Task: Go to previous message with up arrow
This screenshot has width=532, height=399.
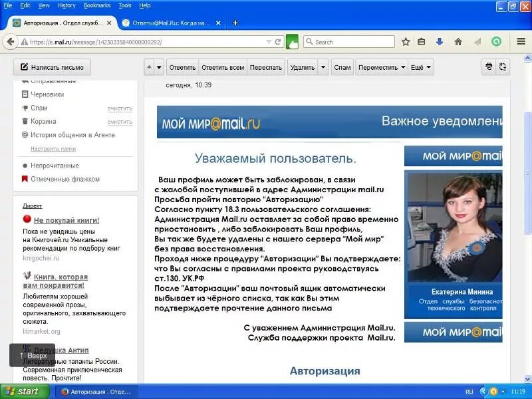Action: 149,67
